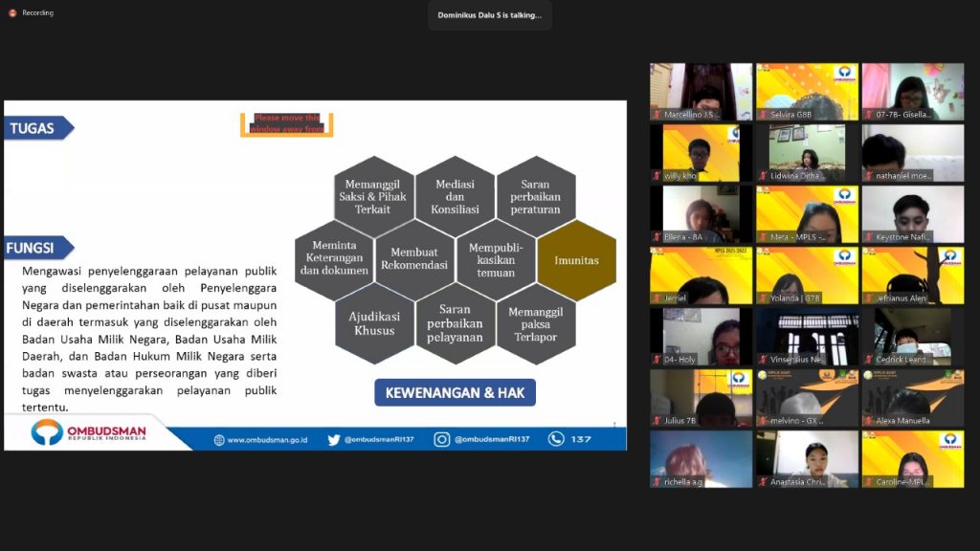Click muted mic icon on Selvira G8B tile
This screenshot has height=551, width=980.
[x=763, y=115]
